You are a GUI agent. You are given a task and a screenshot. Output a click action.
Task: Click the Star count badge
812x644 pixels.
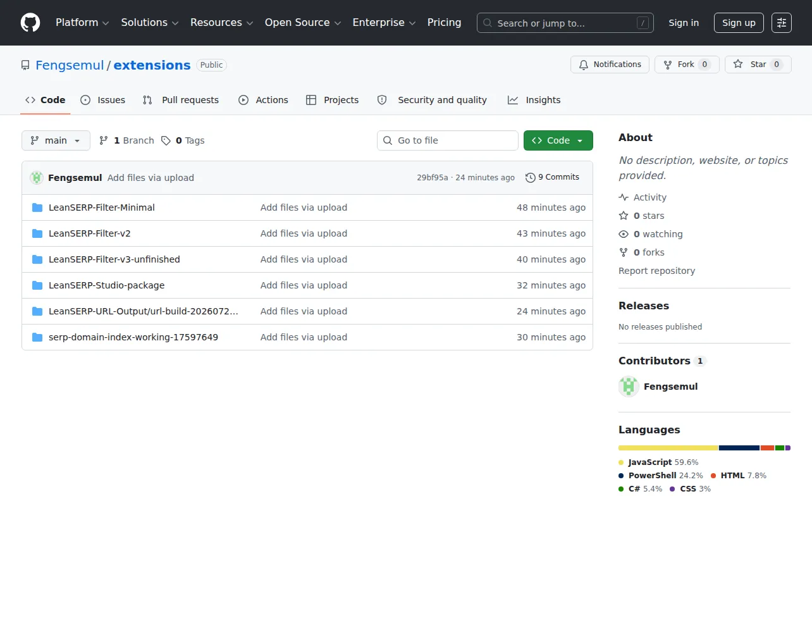(777, 65)
